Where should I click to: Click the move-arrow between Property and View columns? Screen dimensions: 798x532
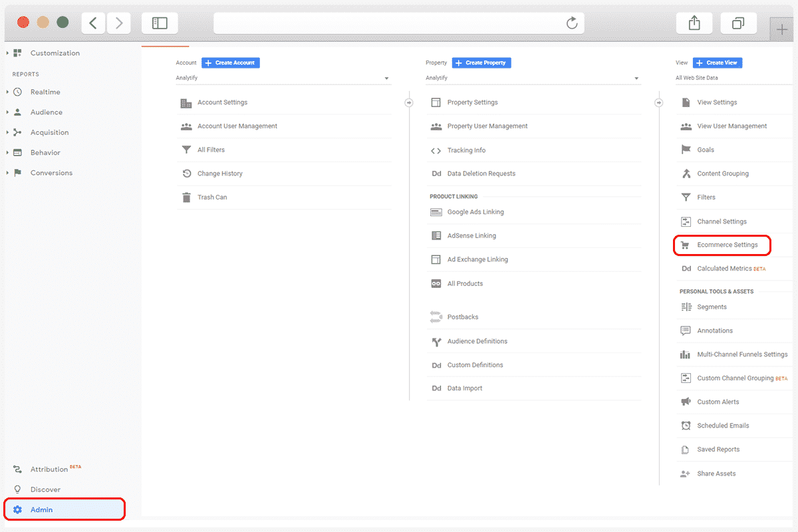pyautogui.click(x=659, y=102)
